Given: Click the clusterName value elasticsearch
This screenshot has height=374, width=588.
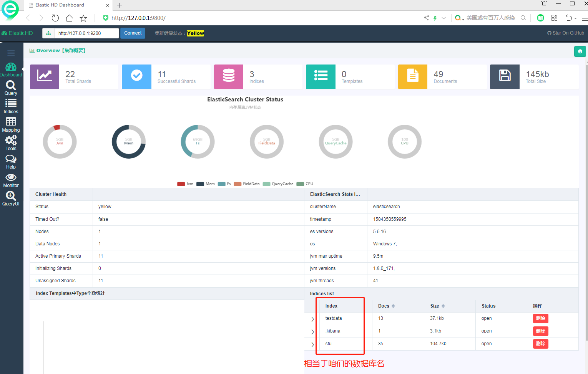Looking at the screenshot, I should pos(386,207).
